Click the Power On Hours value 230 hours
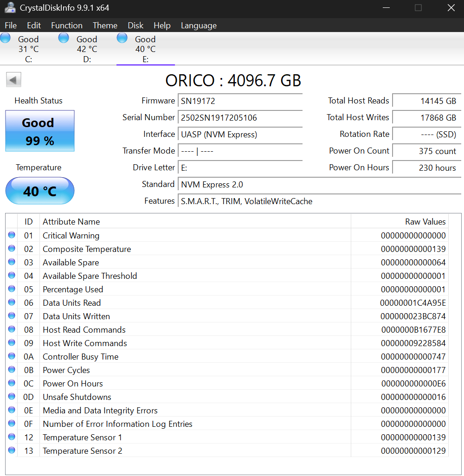This screenshot has height=476, width=464. click(427, 167)
